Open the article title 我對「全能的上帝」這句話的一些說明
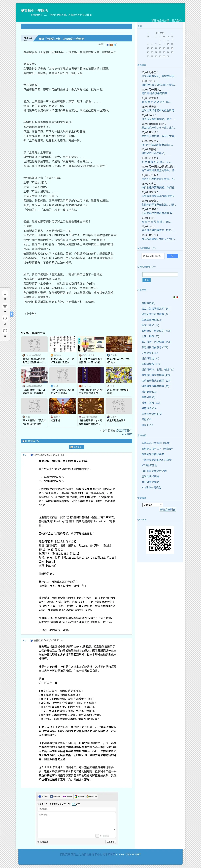The width and height of the screenshot is (201, 868). [61, 39]
